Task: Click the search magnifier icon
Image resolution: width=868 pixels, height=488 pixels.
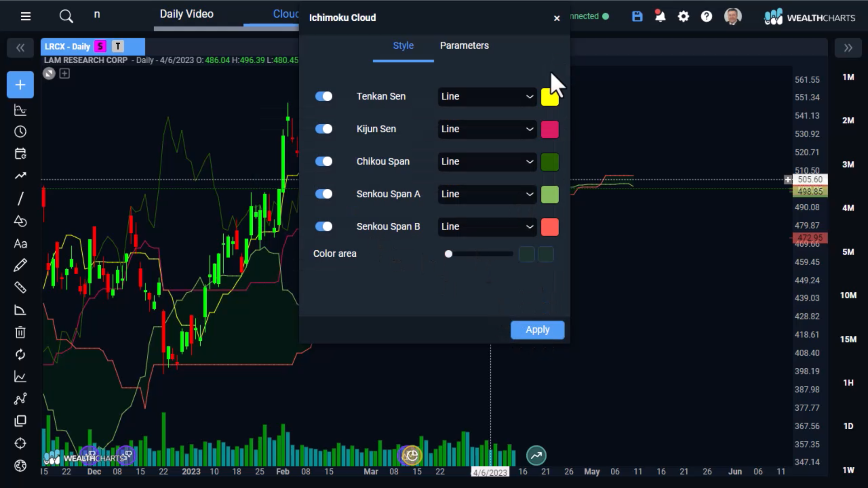Action: pyautogui.click(x=66, y=17)
